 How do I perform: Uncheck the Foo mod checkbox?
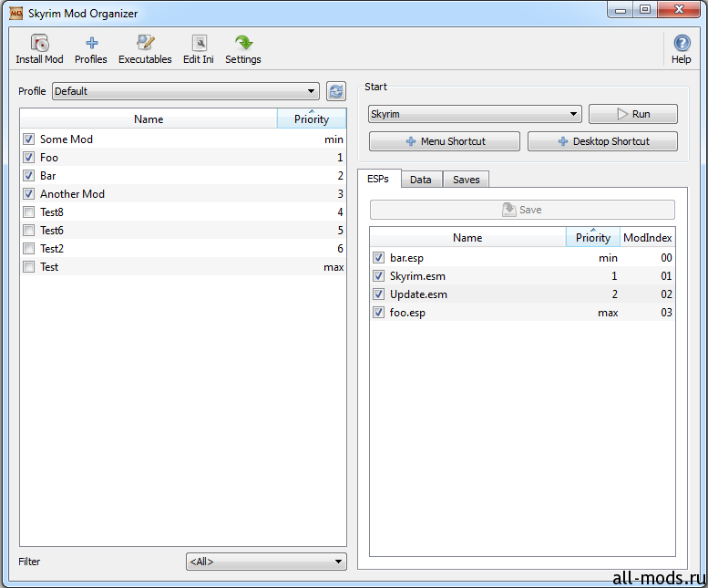[28, 157]
